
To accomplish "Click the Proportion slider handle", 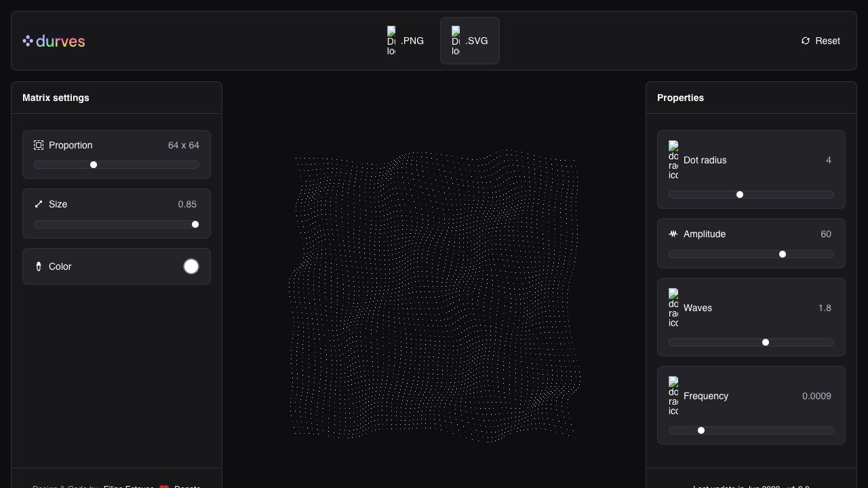I will pos(94,165).
